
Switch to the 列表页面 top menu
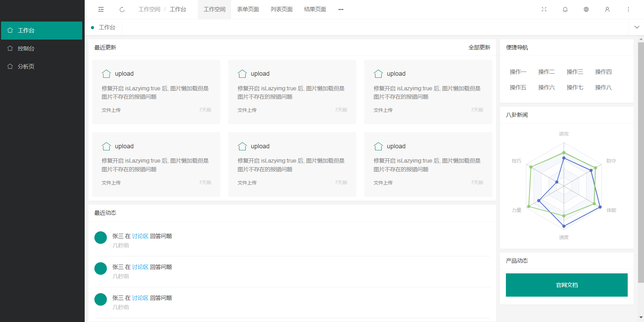point(281,9)
